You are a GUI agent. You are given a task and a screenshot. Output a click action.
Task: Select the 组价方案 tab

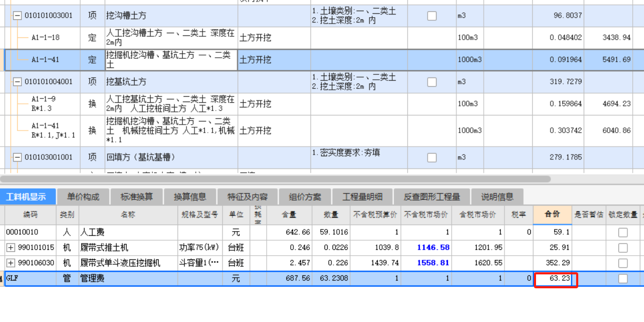point(305,196)
